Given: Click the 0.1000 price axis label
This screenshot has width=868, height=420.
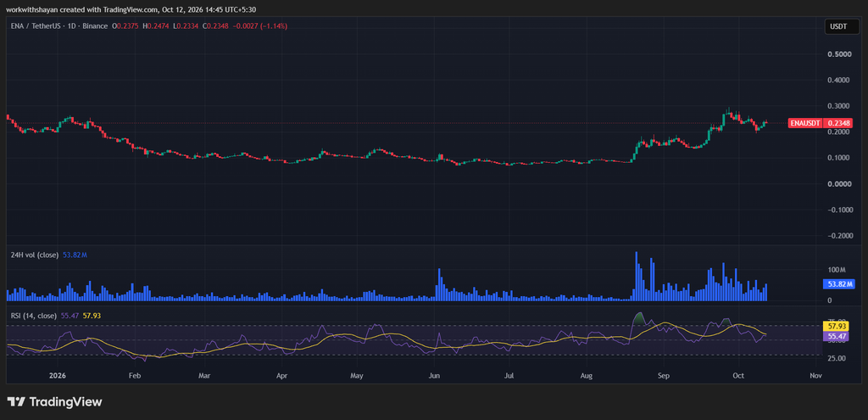Looking at the screenshot, I should tap(840, 158).
